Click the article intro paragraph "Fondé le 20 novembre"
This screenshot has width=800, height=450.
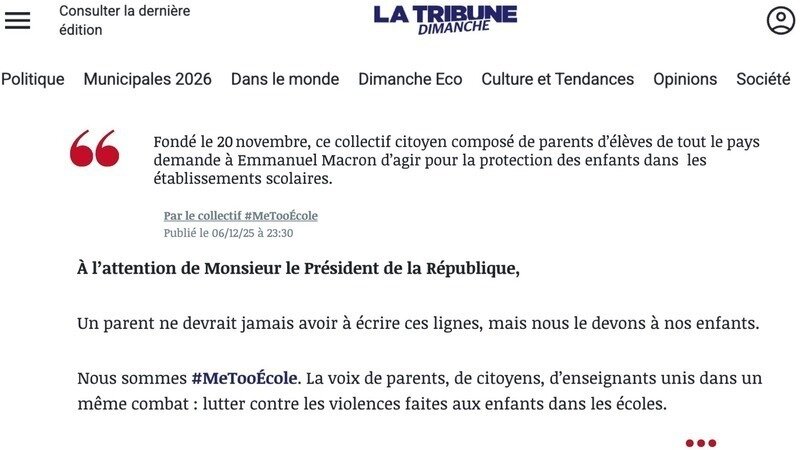pyautogui.click(x=455, y=160)
